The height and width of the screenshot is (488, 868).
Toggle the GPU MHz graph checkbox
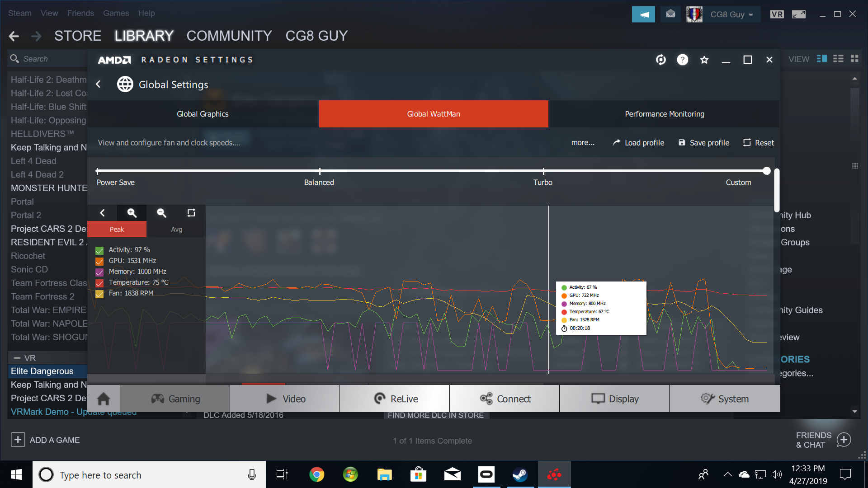tap(99, 261)
